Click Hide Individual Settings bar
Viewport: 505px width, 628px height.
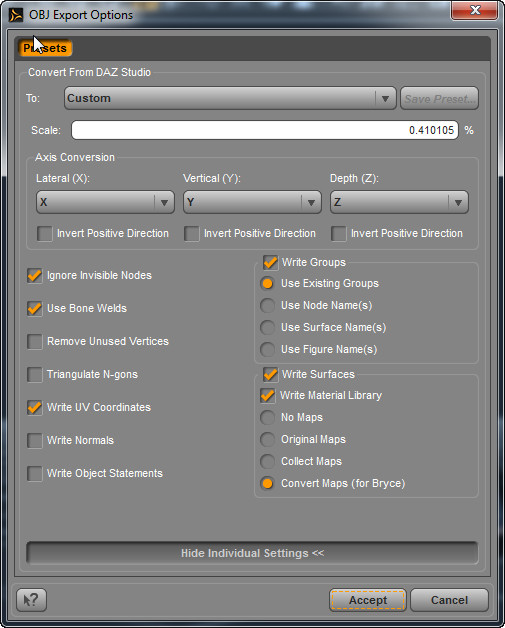(252, 553)
